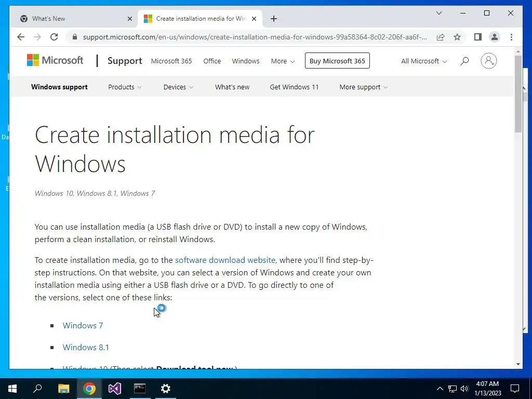
Task: Click the scrollbar up arrow
Action: (518, 52)
